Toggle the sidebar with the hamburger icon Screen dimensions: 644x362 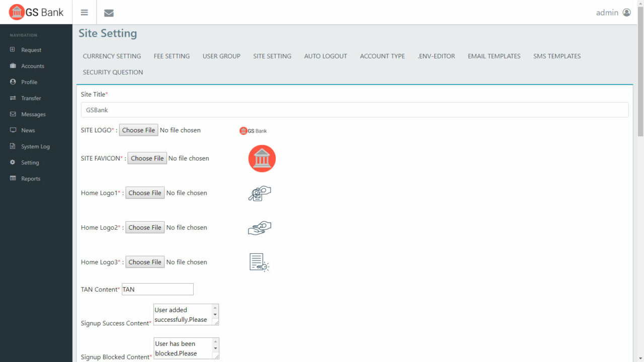[84, 12]
